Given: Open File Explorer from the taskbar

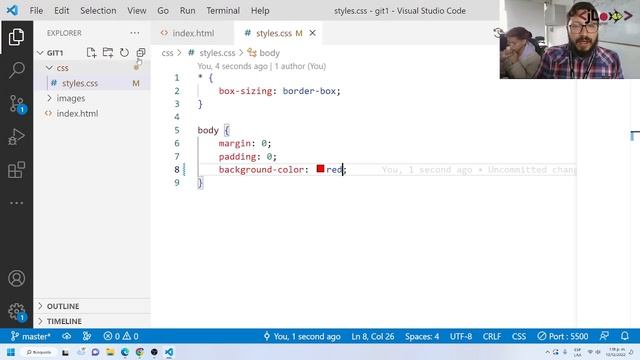Looking at the screenshot, I should click(110, 352).
